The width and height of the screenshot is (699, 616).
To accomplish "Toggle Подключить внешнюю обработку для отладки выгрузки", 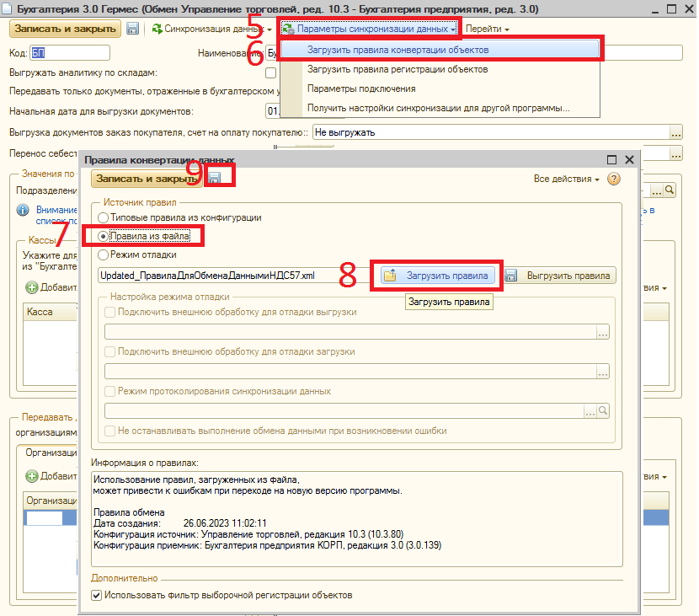I will pyautogui.click(x=109, y=313).
